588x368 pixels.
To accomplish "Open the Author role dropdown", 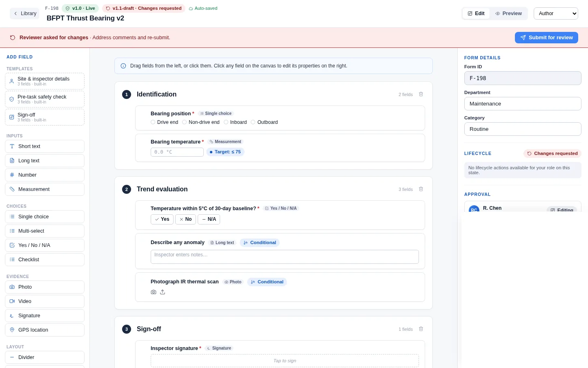I will coord(556,13).
